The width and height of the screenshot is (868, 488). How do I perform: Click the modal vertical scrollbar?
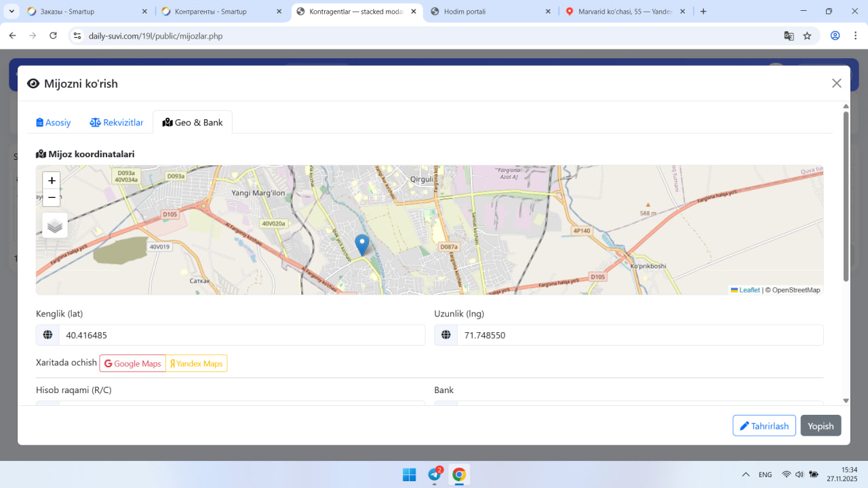pyautogui.click(x=846, y=197)
